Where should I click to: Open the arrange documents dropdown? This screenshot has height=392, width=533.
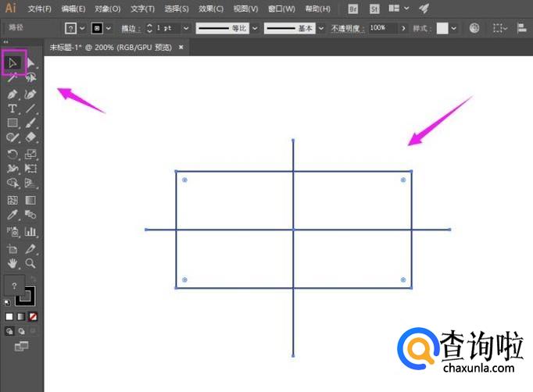point(399,9)
